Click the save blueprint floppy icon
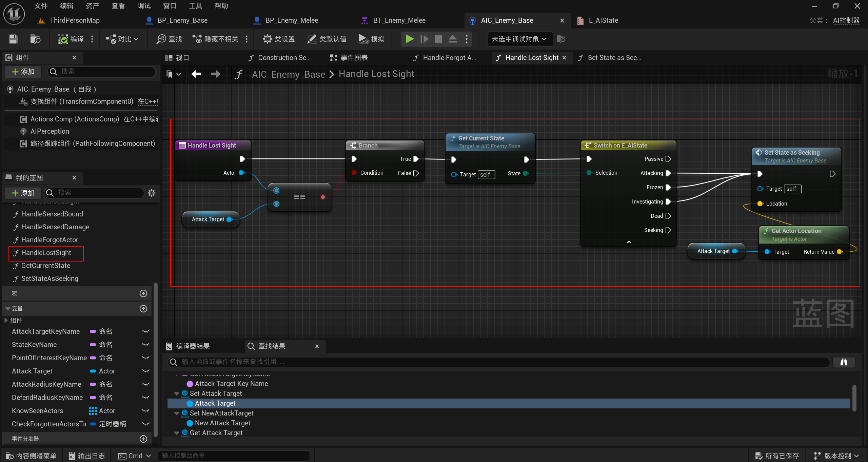 pyautogui.click(x=13, y=39)
